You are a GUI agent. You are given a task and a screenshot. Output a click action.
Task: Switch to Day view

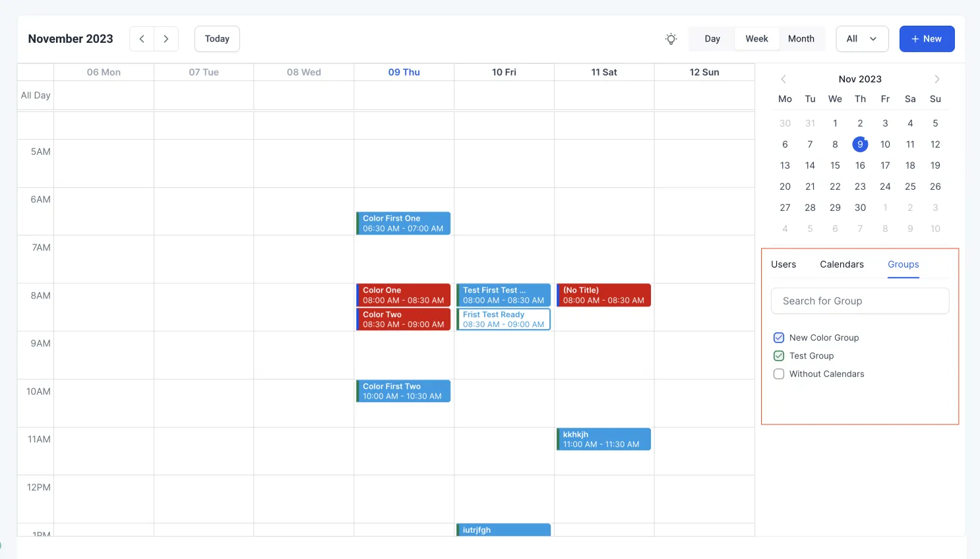click(712, 39)
